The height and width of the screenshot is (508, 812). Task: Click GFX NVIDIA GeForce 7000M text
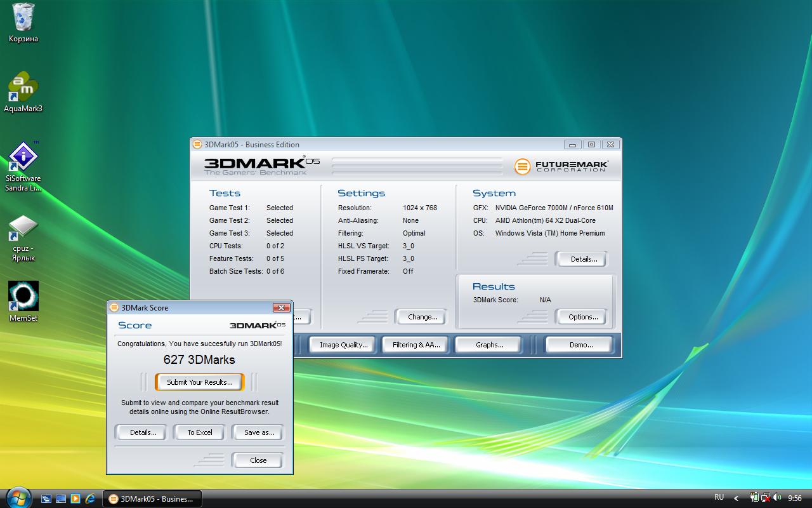(554, 208)
